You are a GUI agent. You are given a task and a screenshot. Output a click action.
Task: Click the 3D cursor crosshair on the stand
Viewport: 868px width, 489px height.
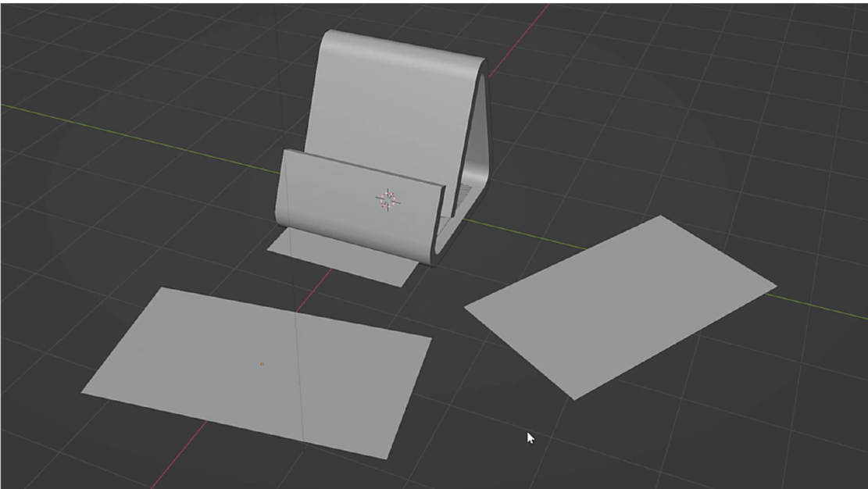pyautogui.click(x=388, y=199)
